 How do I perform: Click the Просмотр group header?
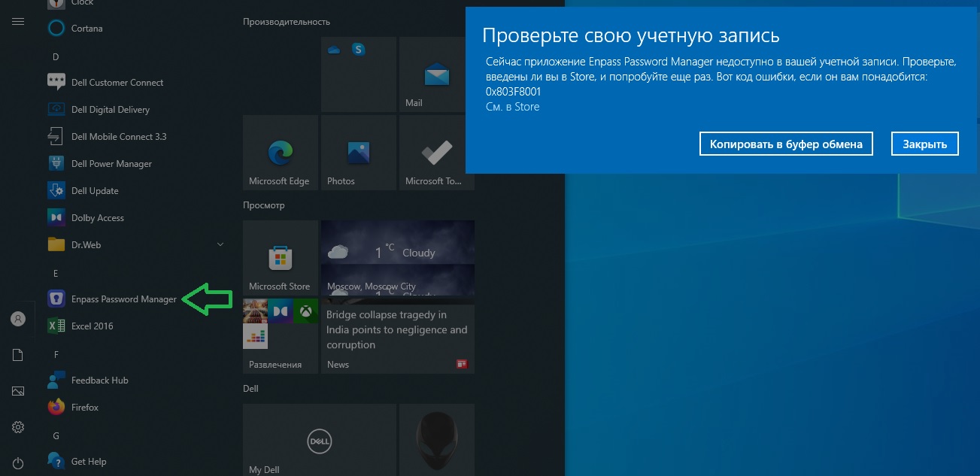pyautogui.click(x=264, y=205)
